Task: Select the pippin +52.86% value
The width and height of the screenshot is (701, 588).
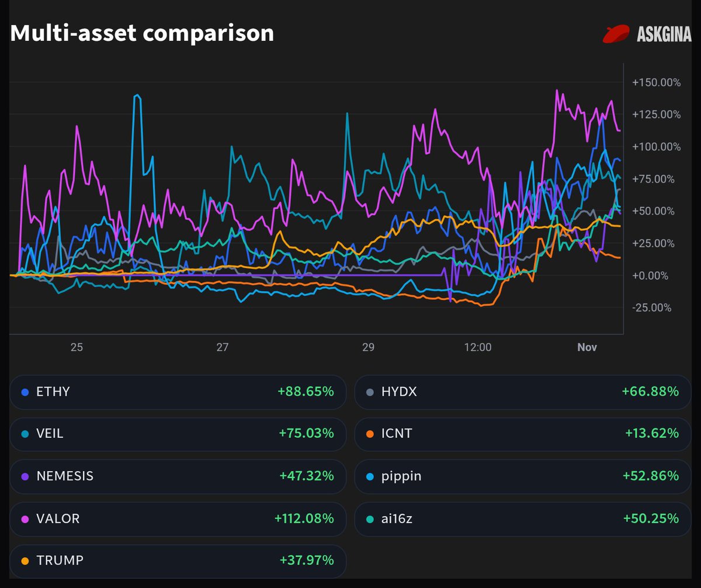Action: pyautogui.click(x=651, y=476)
